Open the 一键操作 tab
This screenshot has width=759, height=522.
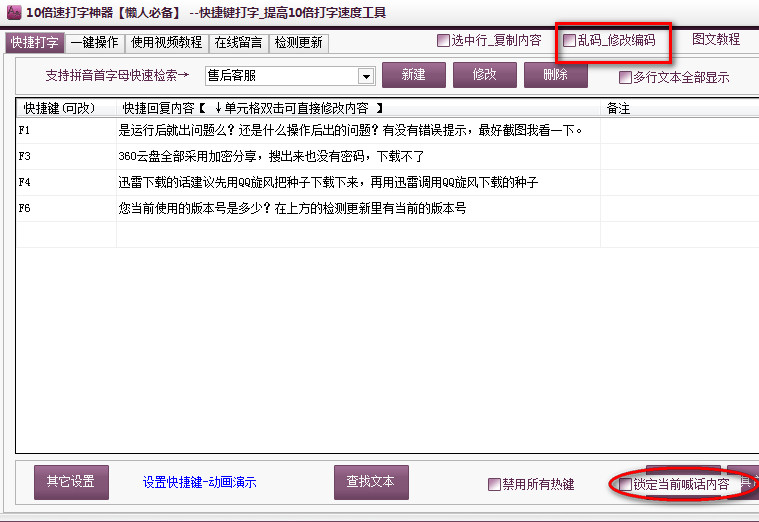point(94,43)
